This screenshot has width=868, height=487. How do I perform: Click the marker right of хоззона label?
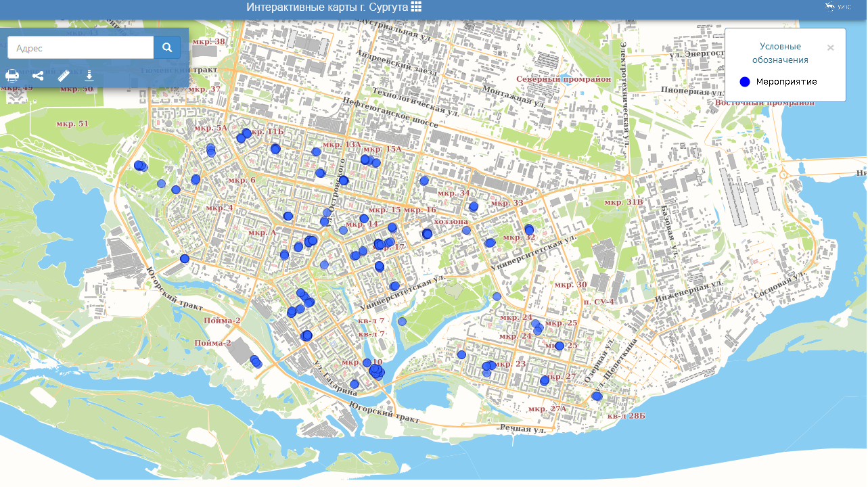[466, 231]
